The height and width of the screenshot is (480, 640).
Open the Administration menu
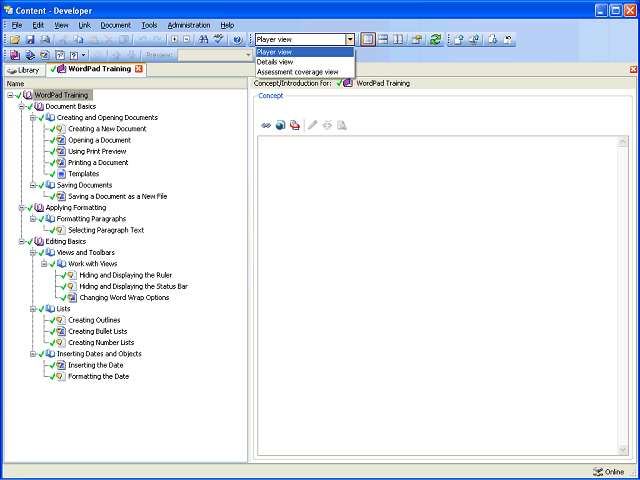[x=189, y=25]
